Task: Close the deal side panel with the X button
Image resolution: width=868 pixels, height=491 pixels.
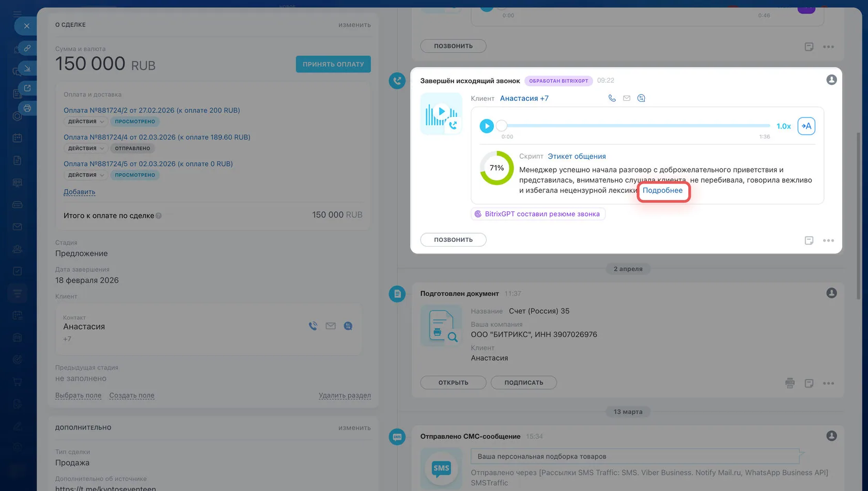Action: point(27,26)
